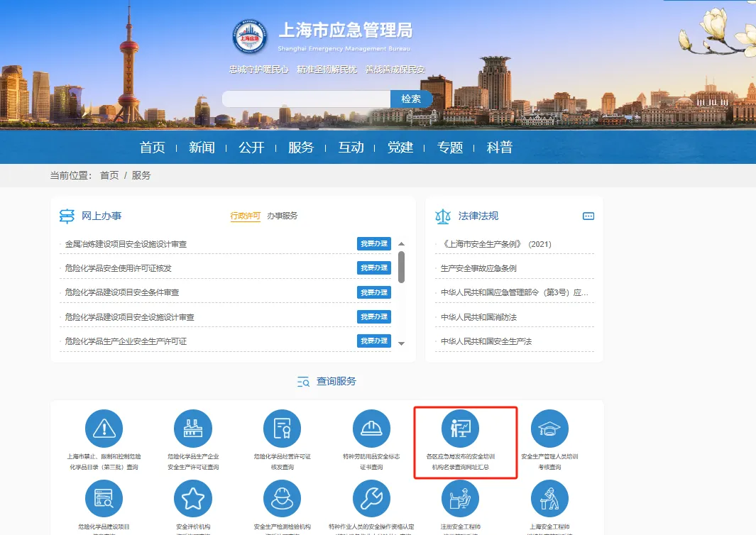Click the search input field in the header
Viewport: 756px width, 535px height.
pos(306,99)
